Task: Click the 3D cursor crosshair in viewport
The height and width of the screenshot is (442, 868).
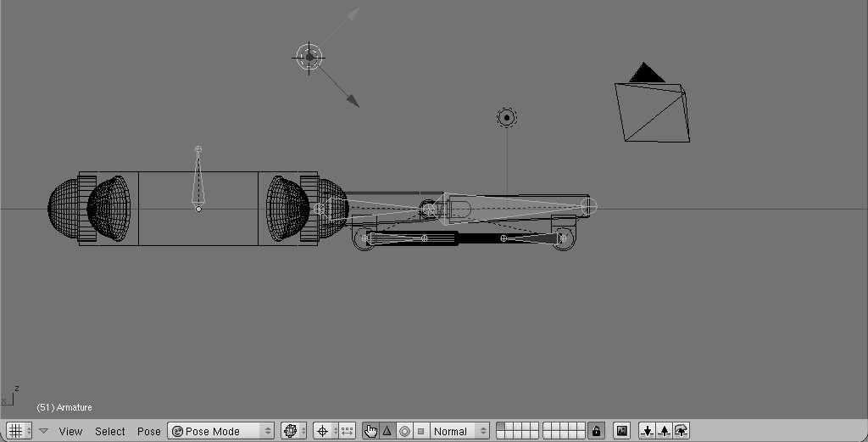Action: coord(309,57)
